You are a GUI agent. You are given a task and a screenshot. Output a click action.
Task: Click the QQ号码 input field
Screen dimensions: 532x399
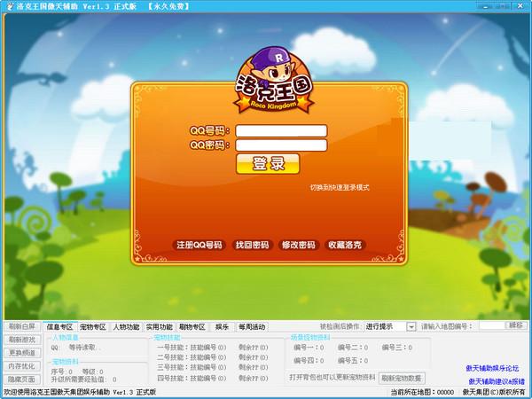tap(281, 130)
